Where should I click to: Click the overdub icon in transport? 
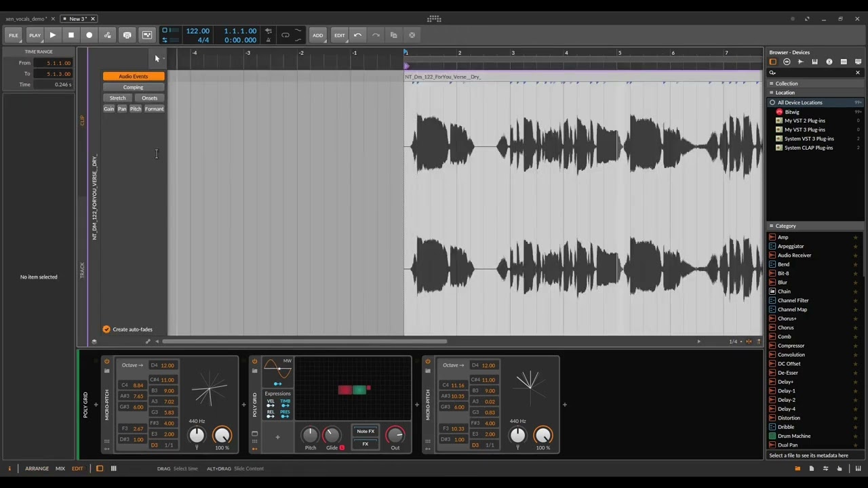tap(127, 35)
